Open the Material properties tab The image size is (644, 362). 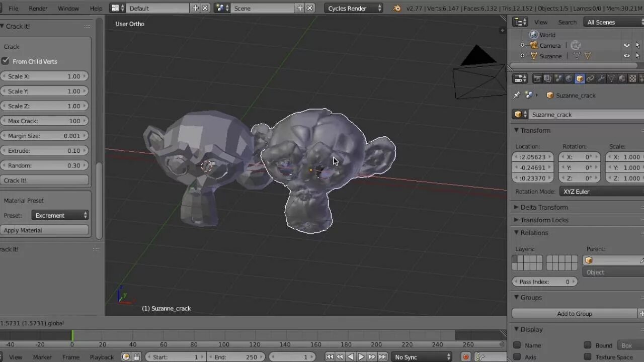coord(622,78)
